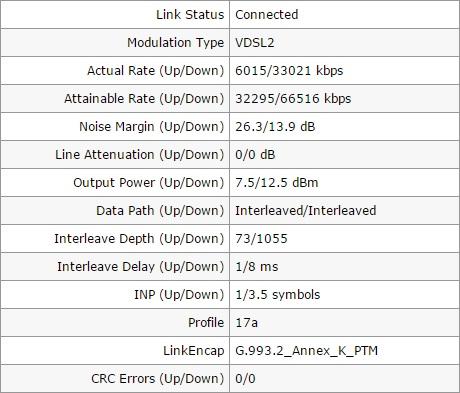460x393 pixels.
Task: Click the INP value 1/3.5 symbols
Action: coord(278,295)
